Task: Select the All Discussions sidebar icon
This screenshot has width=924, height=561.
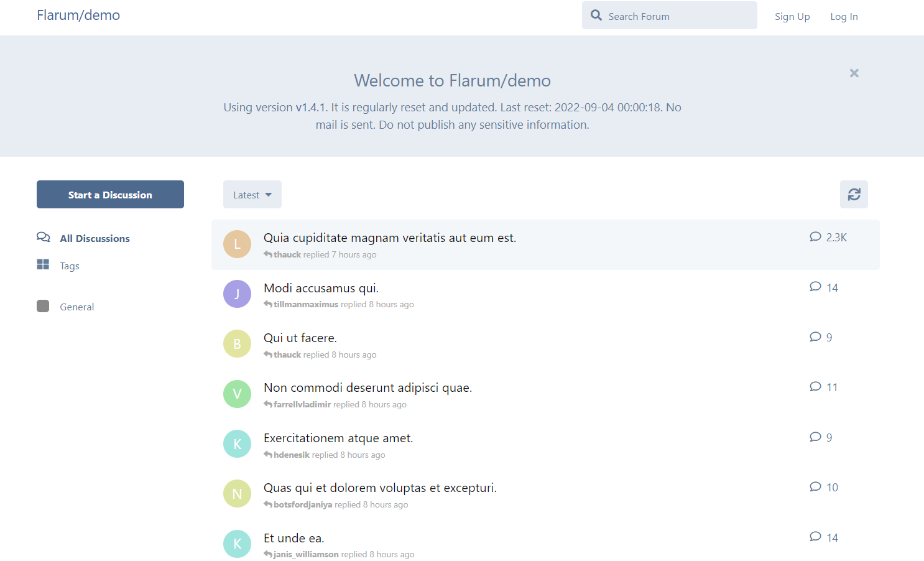Action: (43, 237)
